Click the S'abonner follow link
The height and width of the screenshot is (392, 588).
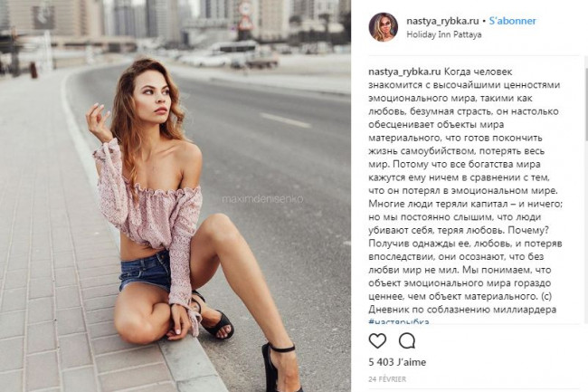[x=513, y=21]
